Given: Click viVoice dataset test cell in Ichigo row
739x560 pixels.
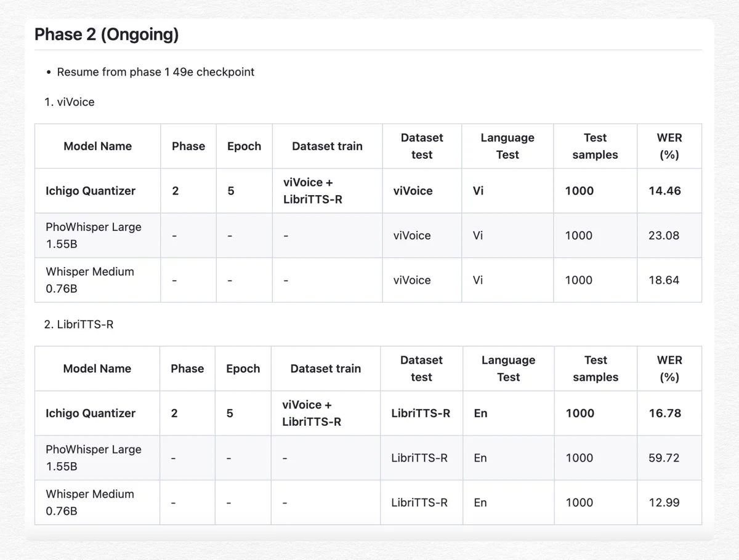Looking at the screenshot, I should 413,191.
